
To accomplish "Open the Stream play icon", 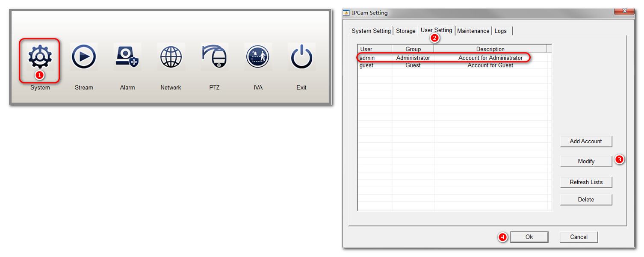I will [84, 57].
